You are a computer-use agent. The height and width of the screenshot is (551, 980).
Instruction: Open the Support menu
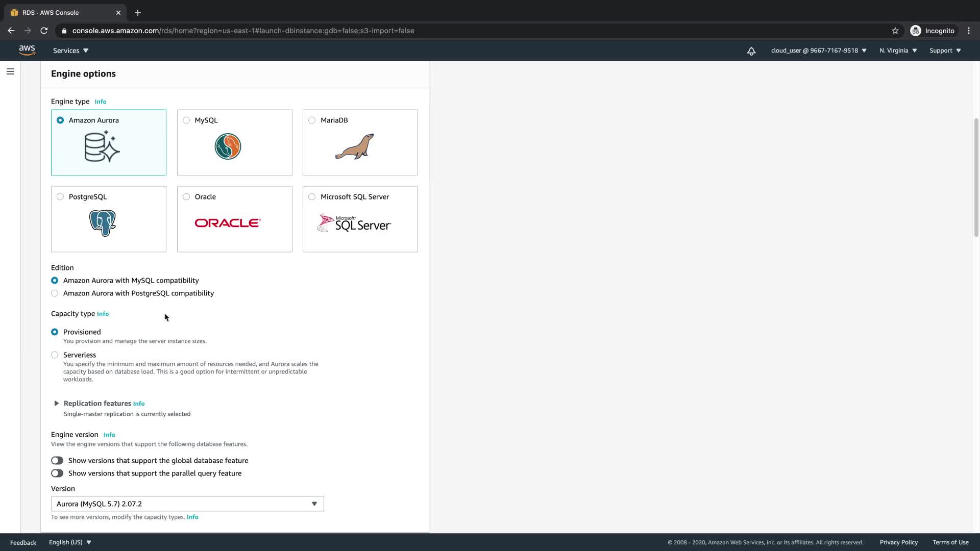coord(945,51)
